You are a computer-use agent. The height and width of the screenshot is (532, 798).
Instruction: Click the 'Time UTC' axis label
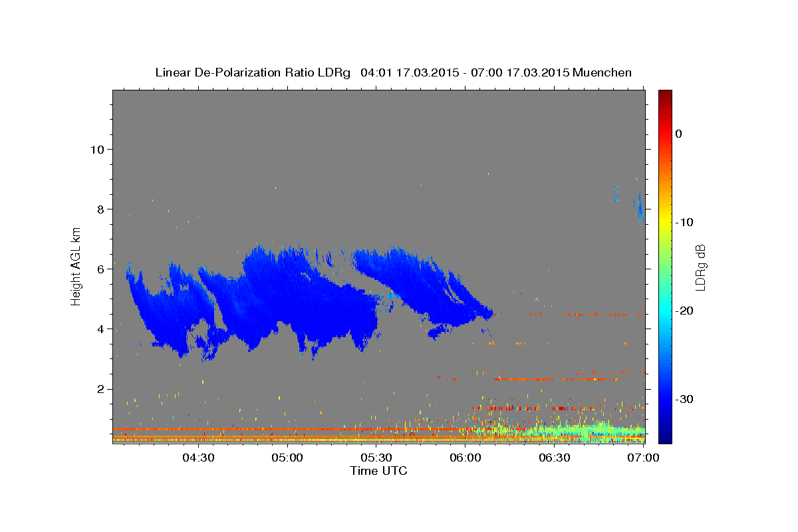point(378,471)
